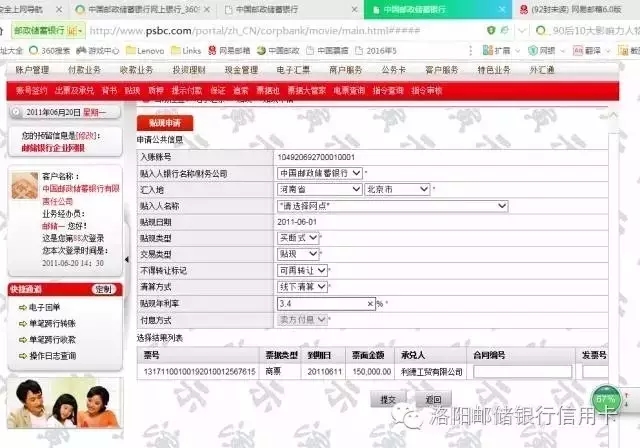
Task: Open the 贴现类型 买断式 dropdown
Action: click(298, 238)
